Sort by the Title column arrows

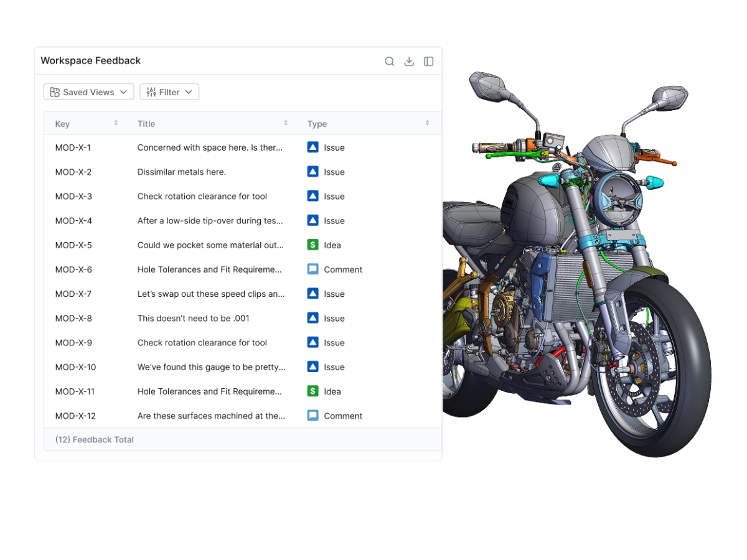click(x=286, y=123)
